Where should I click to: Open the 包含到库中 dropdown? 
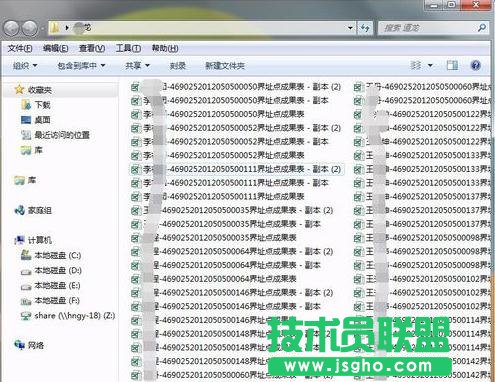tap(81, 66)
